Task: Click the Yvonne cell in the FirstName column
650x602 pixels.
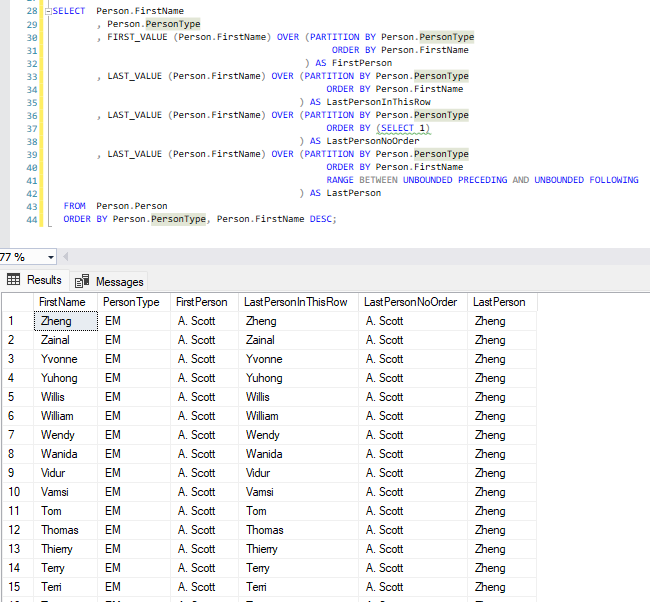Action: [66, 359]
